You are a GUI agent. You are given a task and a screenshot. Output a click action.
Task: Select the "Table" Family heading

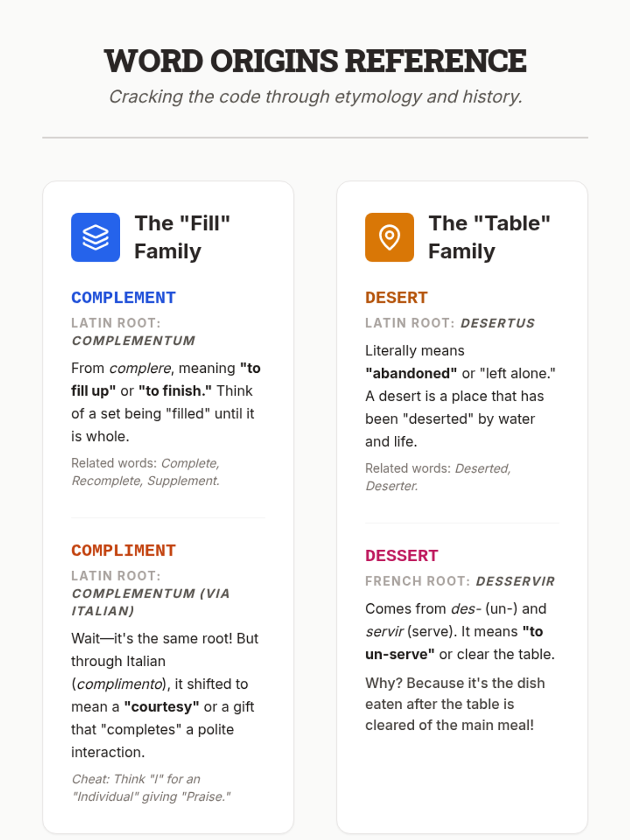pyautogui.click(x=489, y=237)
